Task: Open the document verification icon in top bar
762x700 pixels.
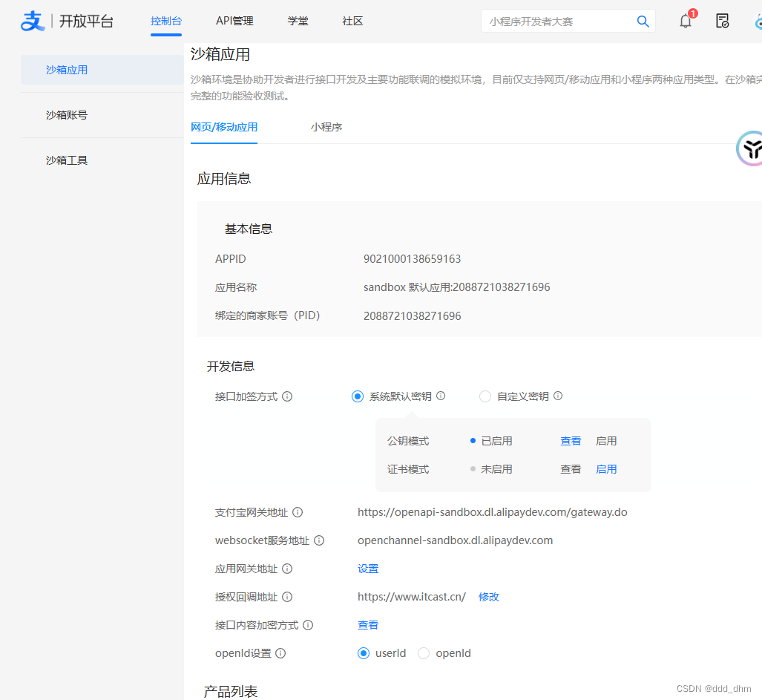Action: [x=722, y=22]
